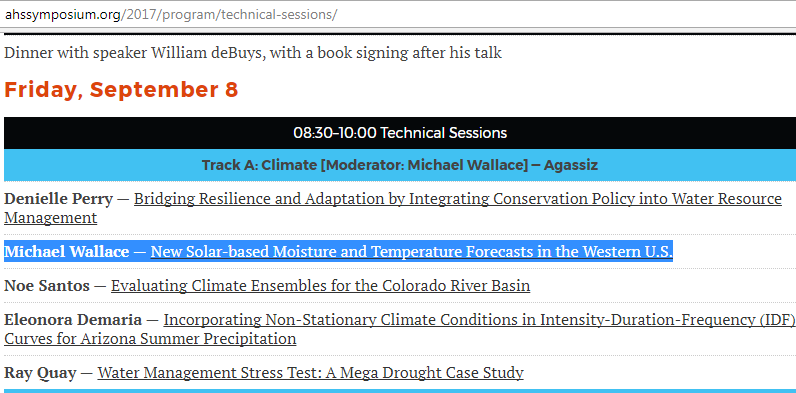
Task: Click 'Management' continuation of Denielle Perry's link
Action: coord(50,218)
